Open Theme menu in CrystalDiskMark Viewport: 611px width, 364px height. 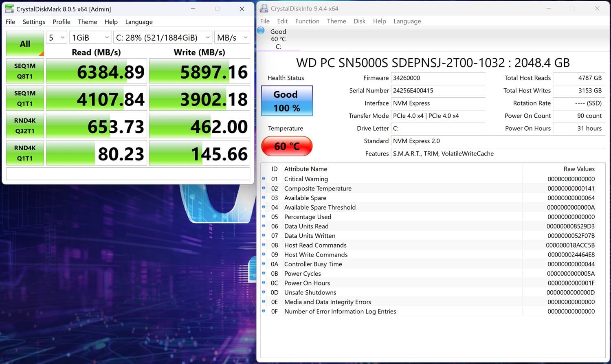(x=88, y=22)
